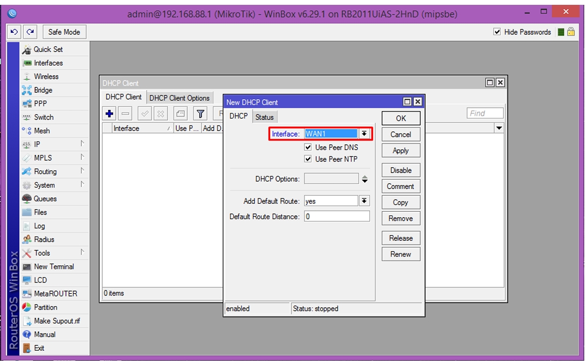The image size is (588, 364).
Task: Switch to the Status tab
Action: tap(264, 117)
